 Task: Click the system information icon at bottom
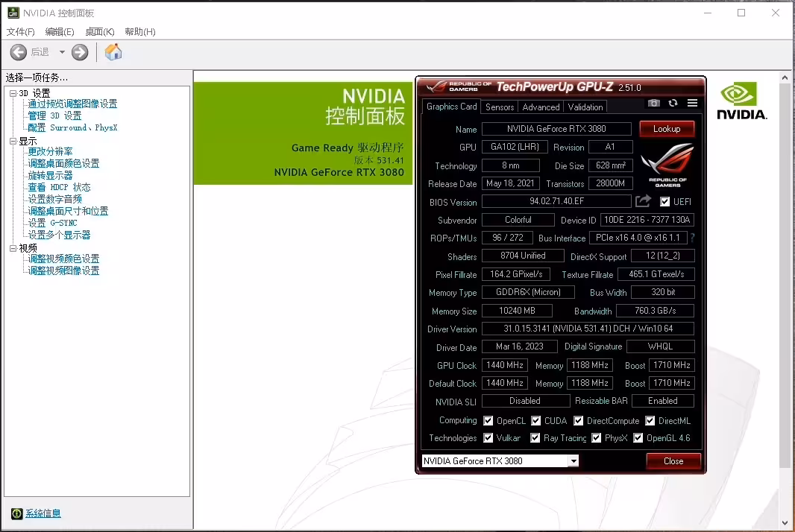tap(16, 514)
